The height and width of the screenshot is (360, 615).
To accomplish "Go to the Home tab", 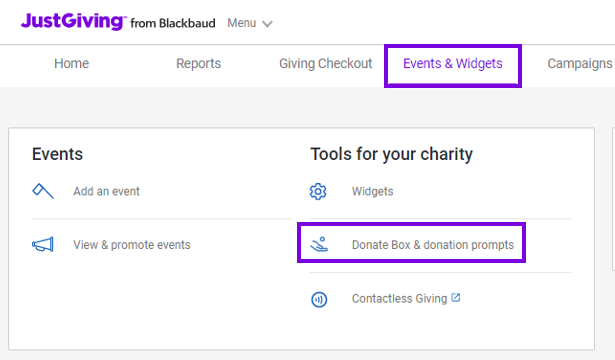I will [71, 64].
